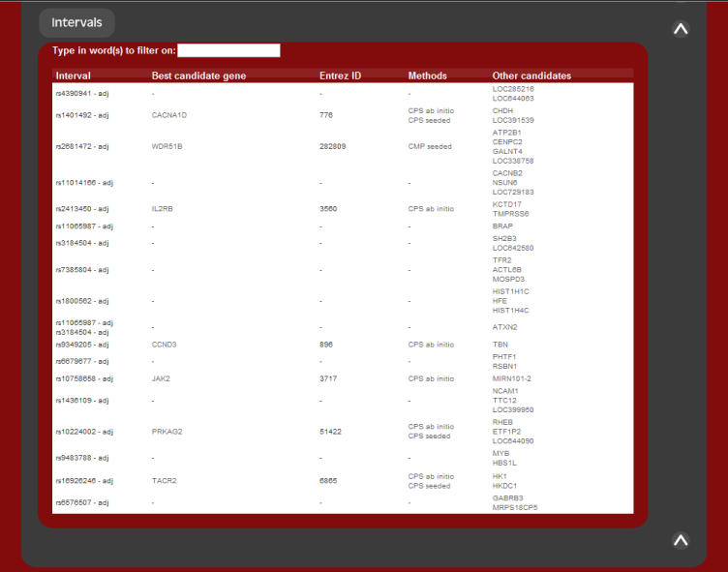Click candidate GALNT4

507,151
